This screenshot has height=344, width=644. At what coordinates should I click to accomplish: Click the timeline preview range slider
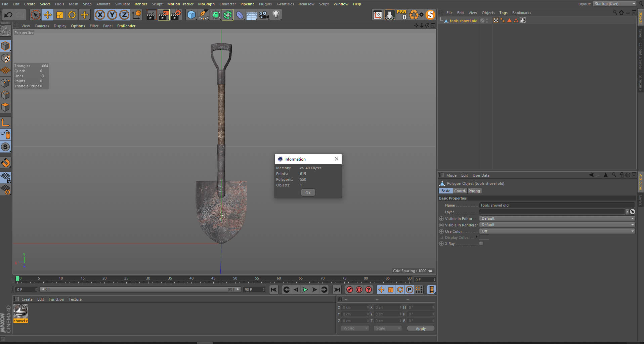(140, 289)
